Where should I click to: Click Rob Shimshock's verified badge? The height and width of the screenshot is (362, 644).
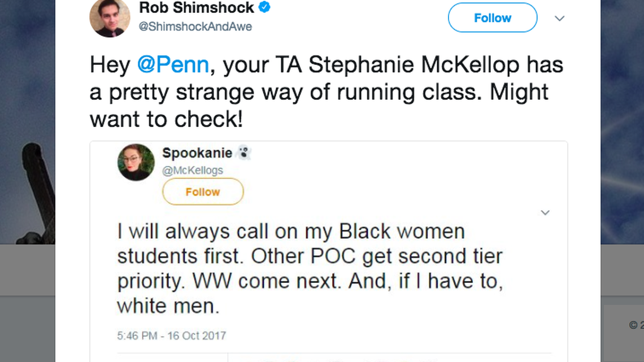263,7
